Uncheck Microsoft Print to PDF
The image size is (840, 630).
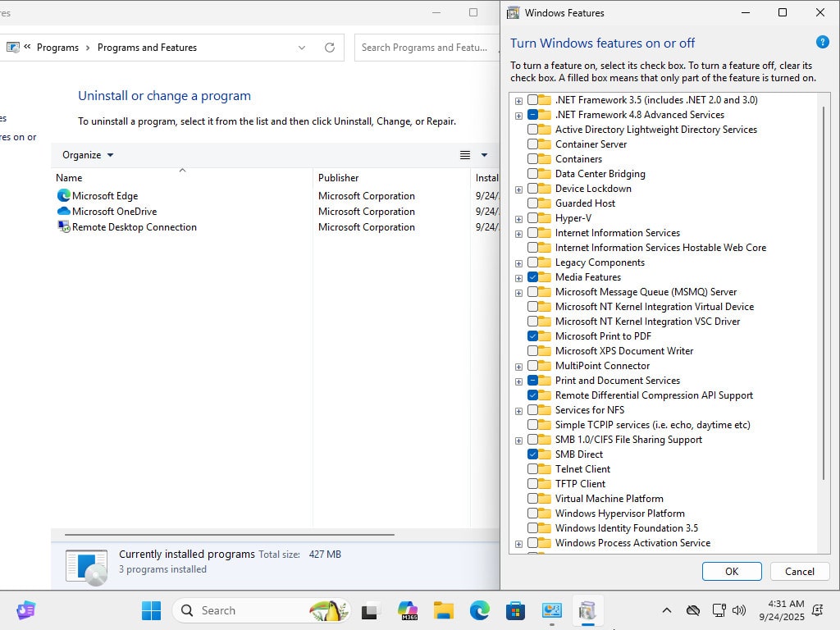[533, 336]
